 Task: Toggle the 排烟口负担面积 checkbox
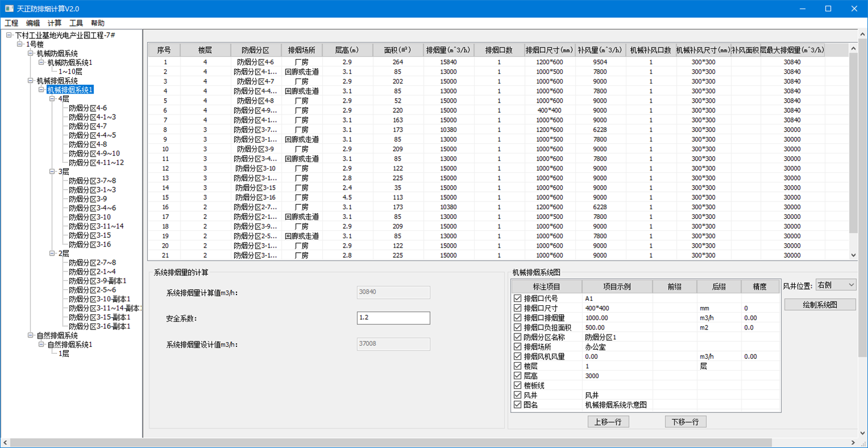[x=518, y=327]
